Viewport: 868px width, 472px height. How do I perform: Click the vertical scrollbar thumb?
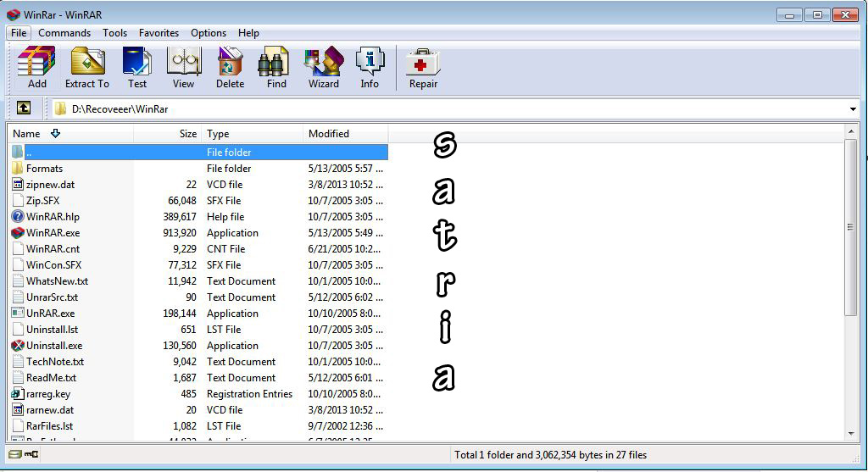point(851,227)
